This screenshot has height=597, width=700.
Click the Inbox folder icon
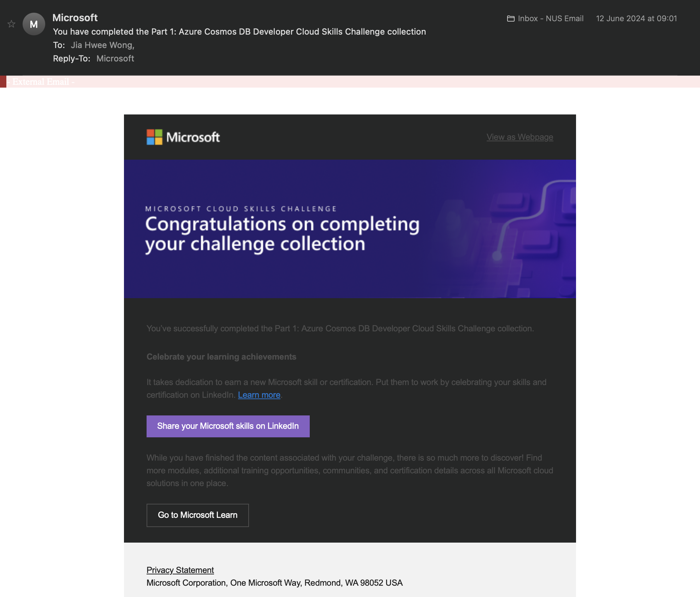coord(511,19)
